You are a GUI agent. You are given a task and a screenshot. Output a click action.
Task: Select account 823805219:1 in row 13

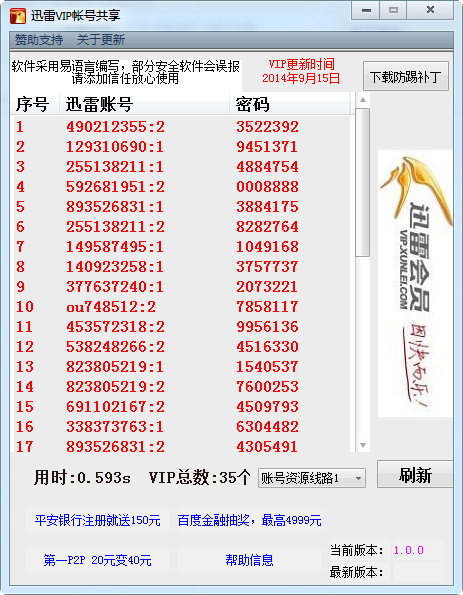point(115,367)
